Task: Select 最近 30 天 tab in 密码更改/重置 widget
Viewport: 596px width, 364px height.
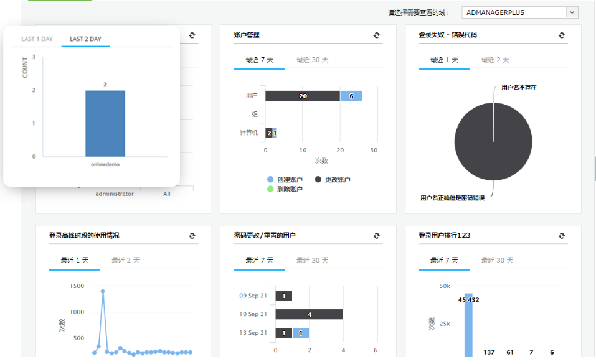Action: 313,260
